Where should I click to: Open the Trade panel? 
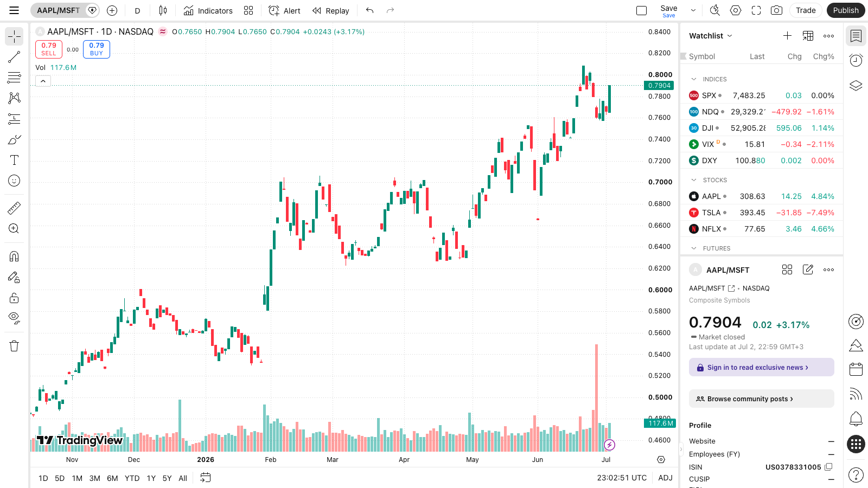pos(806,10)
